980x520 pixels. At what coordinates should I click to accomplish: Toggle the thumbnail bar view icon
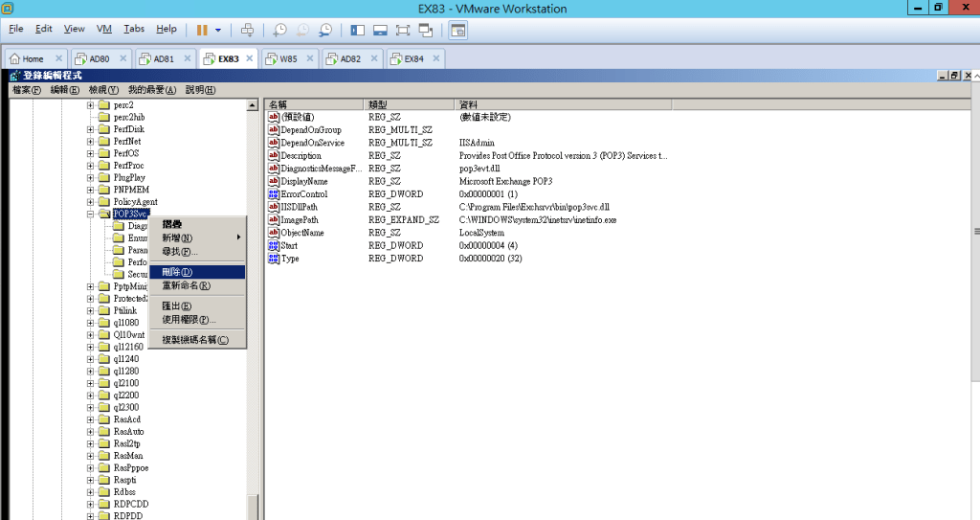coord(380,30)
